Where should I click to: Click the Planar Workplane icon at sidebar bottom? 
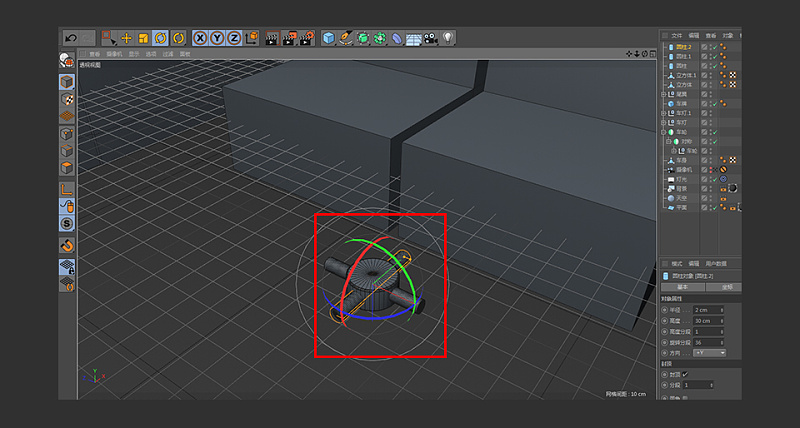click(67, 284)
